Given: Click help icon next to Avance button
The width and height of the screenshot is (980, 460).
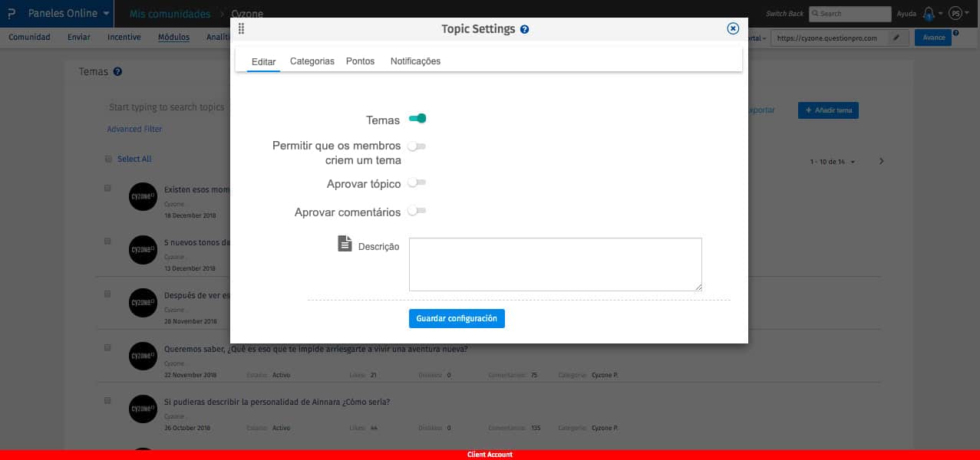Looking at the screenshot, I should [955, 33].
